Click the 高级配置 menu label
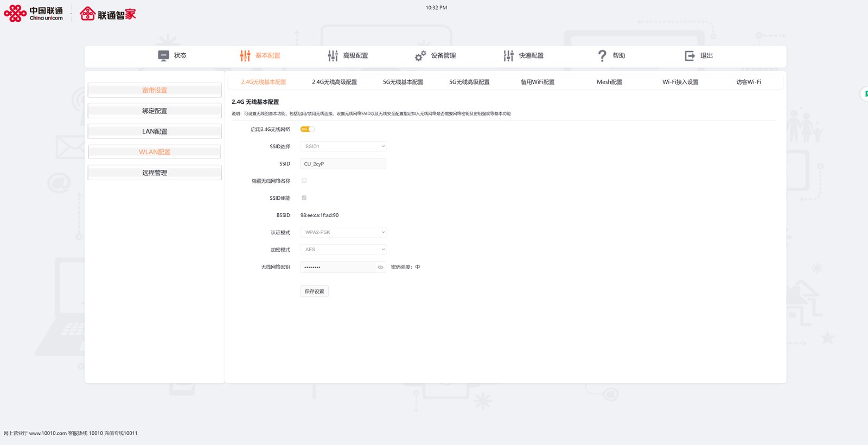Image resolution: width=868 pixels, height=445 pixels. tap(355, 55)
